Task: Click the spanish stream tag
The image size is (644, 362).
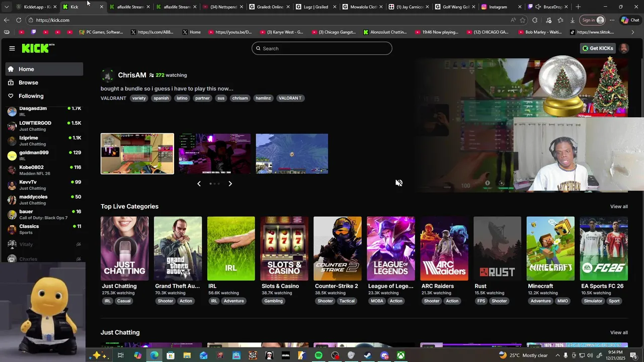Action: [161, 98]
